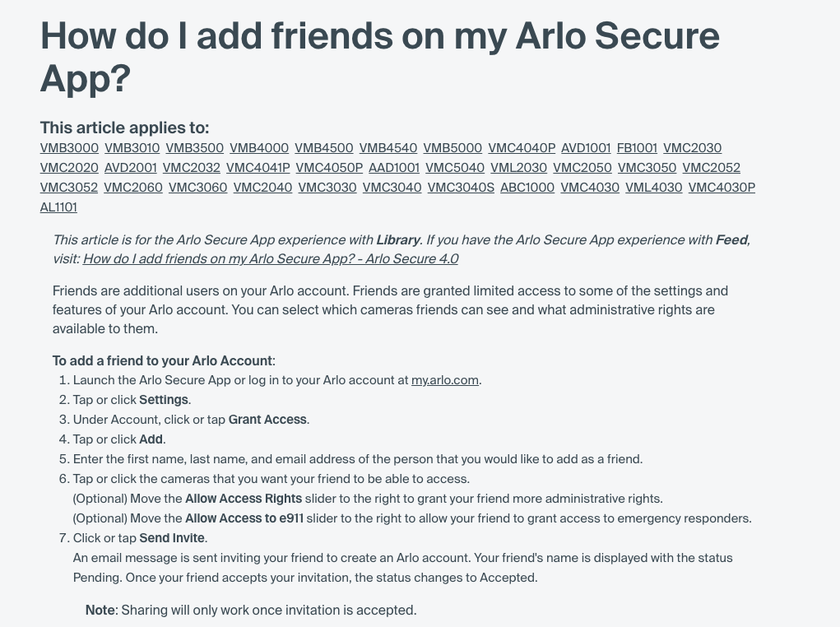Screen dimensions: 840x627
Task: Open the VMC4040P product link
Action: [x=522, y=148]
